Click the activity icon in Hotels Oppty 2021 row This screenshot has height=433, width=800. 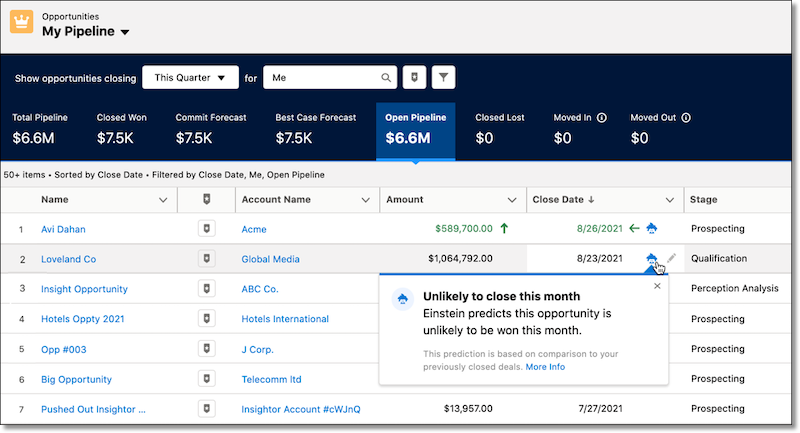coord(206,319)
